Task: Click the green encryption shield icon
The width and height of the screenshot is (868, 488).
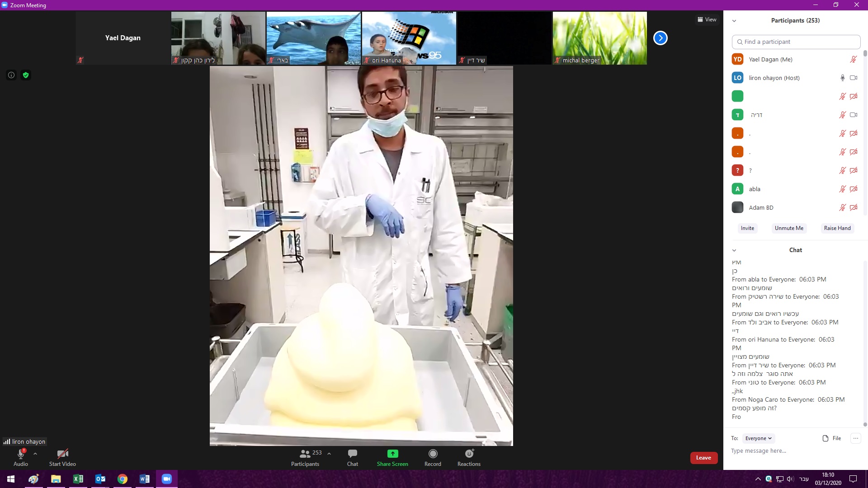Action: point(26,75)
